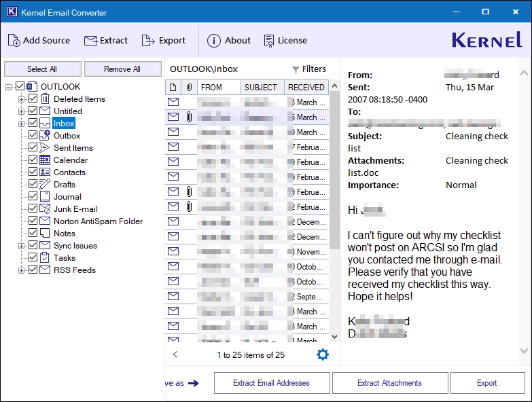Click the preview pane scroll down arrow

click(x=525, y=350)
